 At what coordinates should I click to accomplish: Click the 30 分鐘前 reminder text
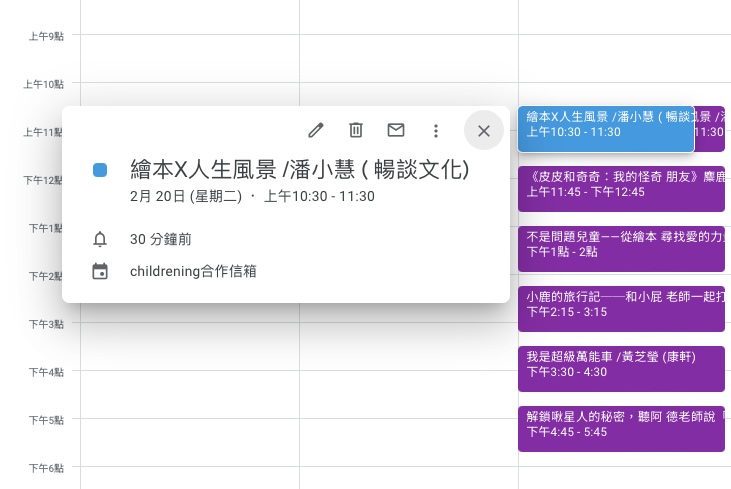click(x=161, y=239)
